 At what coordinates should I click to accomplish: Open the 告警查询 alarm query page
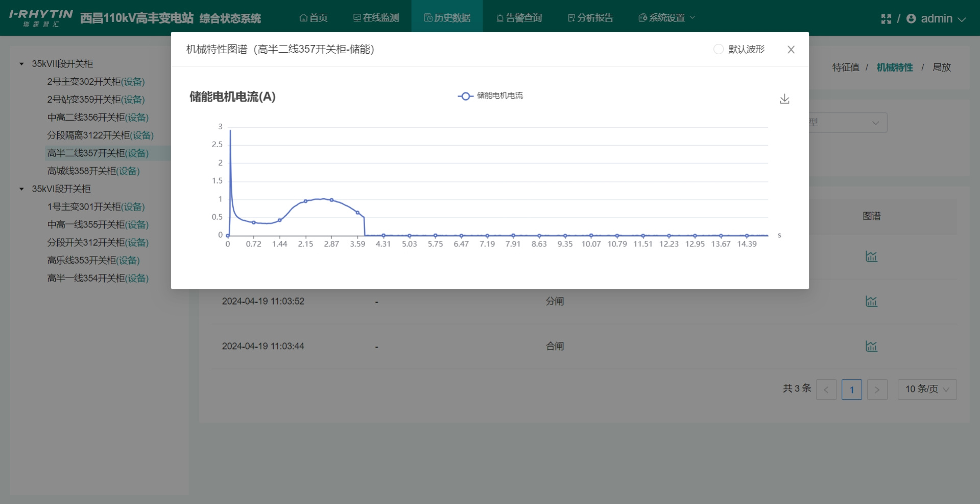tap(519, 18)
